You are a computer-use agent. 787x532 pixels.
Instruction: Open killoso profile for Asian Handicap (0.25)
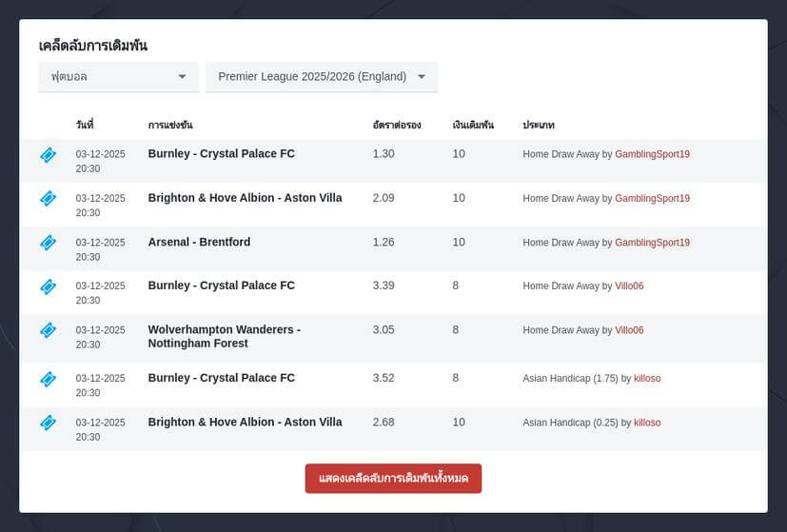(x=647, y=423)
